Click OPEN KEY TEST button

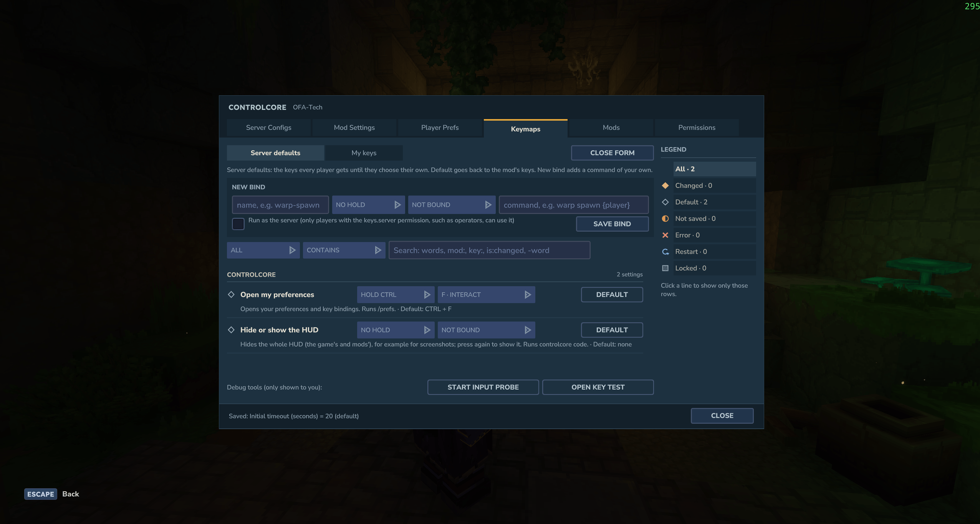coord(598,387)
